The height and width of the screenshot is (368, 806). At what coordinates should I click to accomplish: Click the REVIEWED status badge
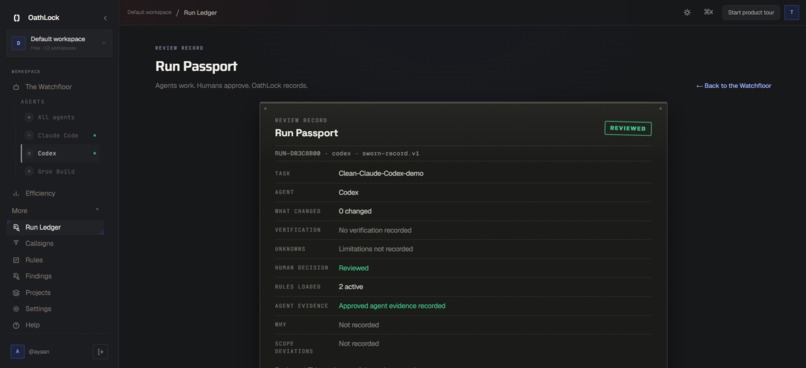[x=628, y=128]
